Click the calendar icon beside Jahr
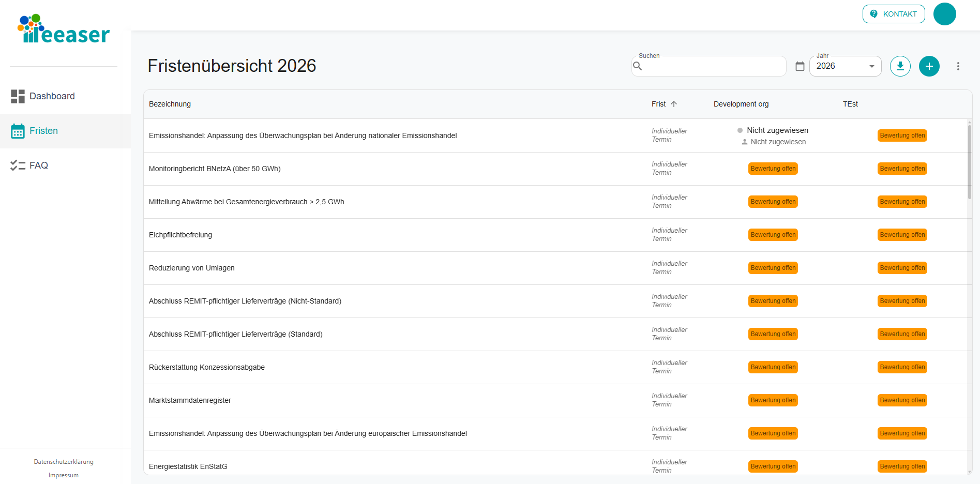 (x=800, y=66)
